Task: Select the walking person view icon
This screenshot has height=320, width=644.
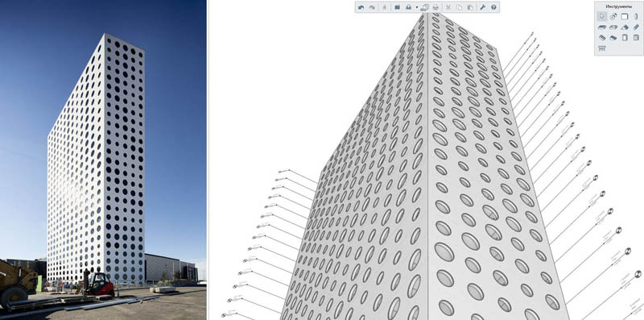Action: [385, 7]
